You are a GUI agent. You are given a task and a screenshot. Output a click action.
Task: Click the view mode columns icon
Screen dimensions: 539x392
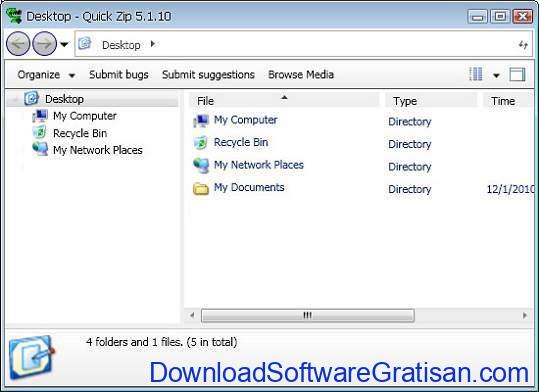(476, 74)
